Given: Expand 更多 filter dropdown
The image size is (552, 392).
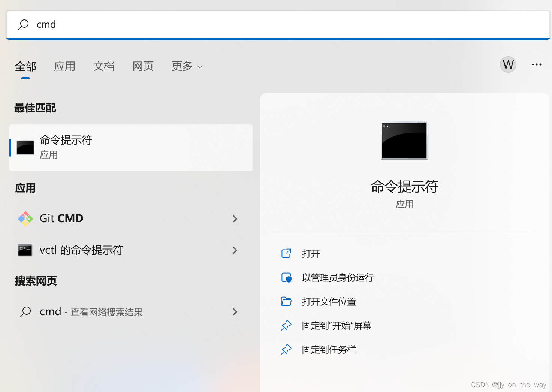Looking at the screenshot, I should 187,66.
